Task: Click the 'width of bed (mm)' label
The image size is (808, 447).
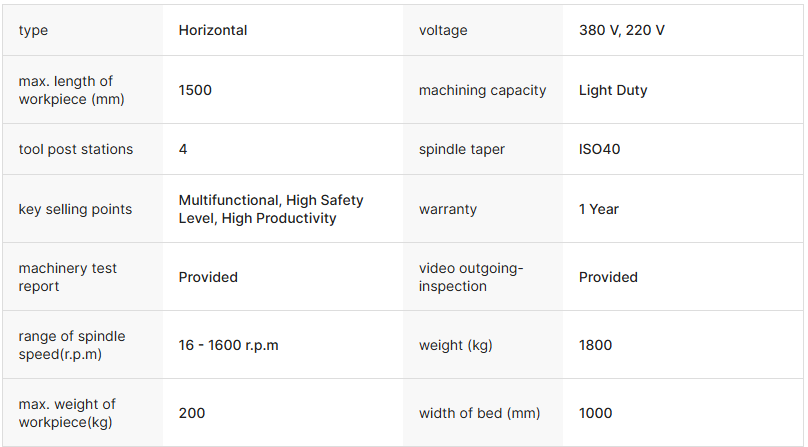Action: (x=476, y=413)
